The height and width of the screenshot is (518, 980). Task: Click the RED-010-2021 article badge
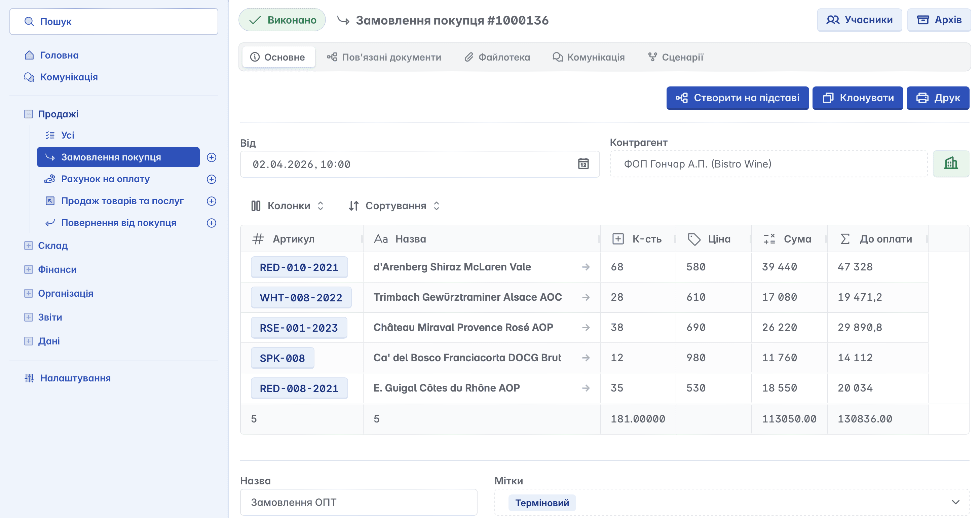[299, 267]
